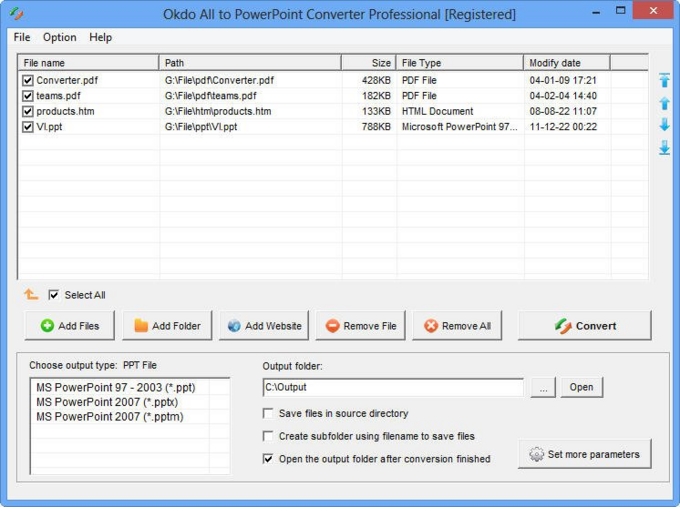Click the move-to-top arrow icon
This screenshot has height=516, width=680.
pos(664,80)
